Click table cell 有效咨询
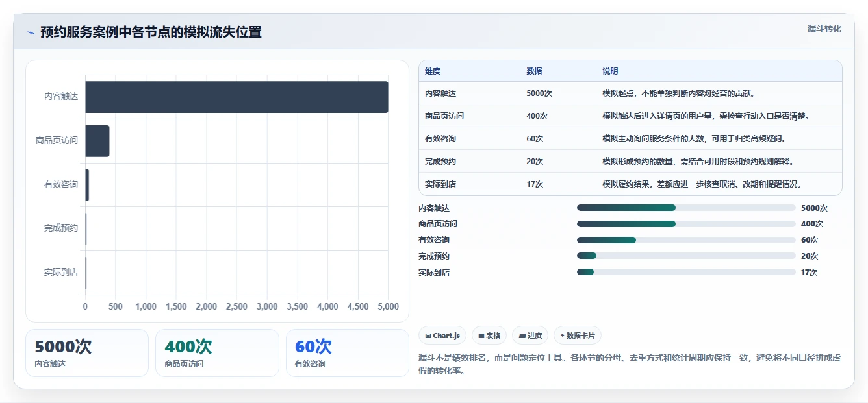The height and width of the screenshot is (403, 868). tap(440, 139)
